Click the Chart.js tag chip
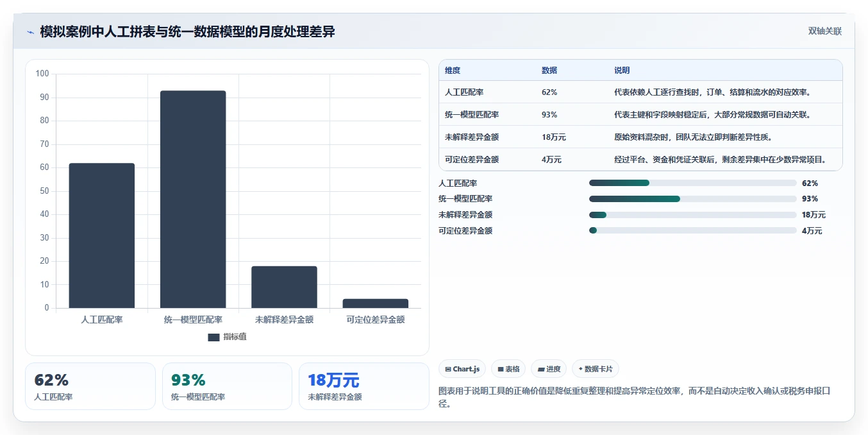 click(462, 369)
